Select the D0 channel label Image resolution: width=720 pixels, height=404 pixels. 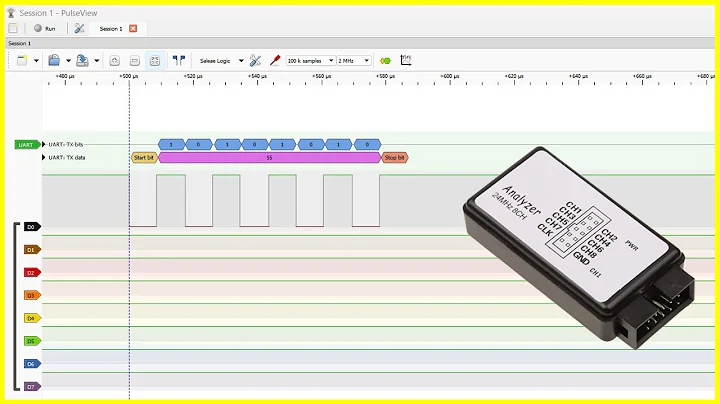click(x=32, y=227)
